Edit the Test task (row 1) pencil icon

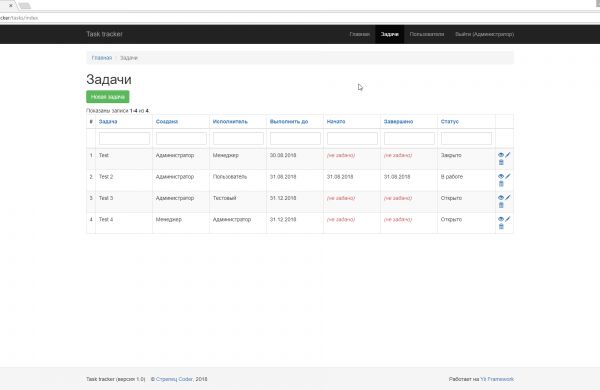[508, 155]
